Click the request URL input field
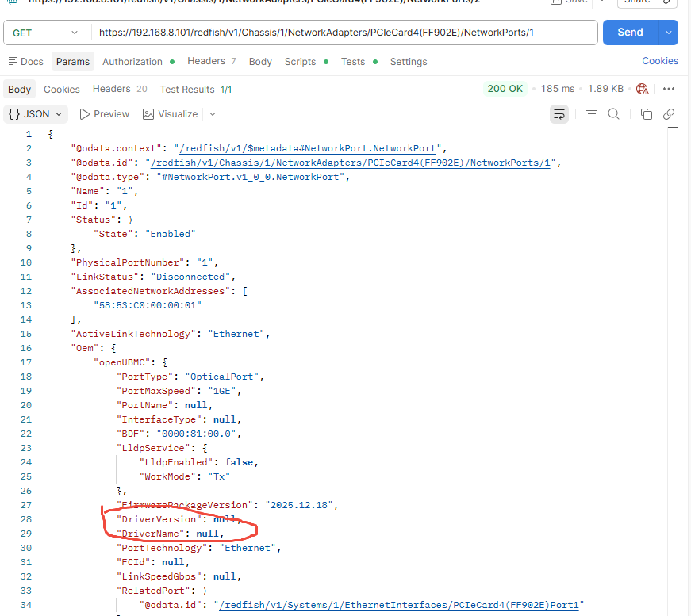 pyautogui.click(x=344, y=33)
